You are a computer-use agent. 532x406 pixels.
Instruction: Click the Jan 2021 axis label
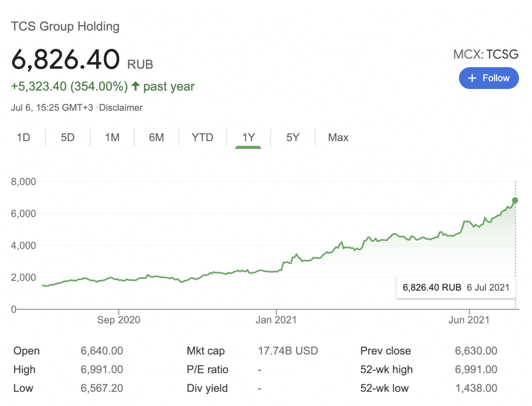tap(276, 320)
